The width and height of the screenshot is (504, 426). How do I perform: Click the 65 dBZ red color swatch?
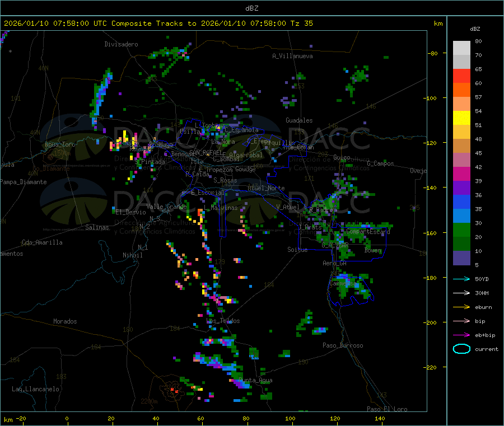pos(461,76)
